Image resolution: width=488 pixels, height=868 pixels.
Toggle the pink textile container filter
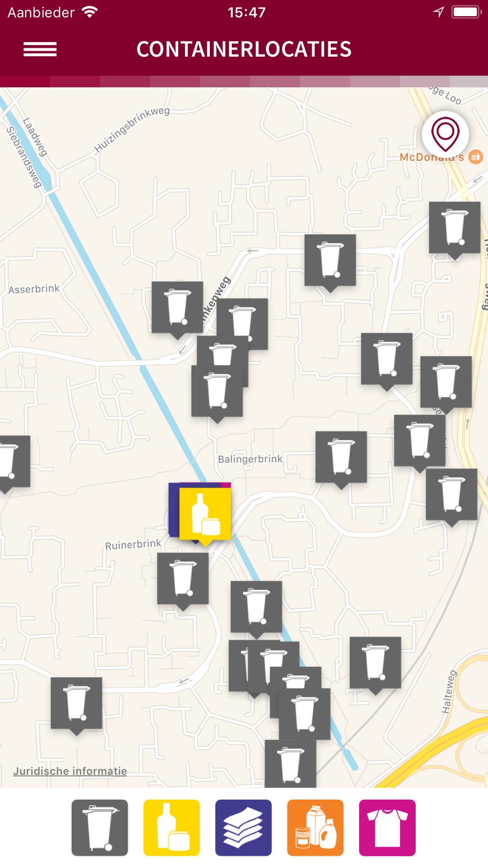pos(387,827)
